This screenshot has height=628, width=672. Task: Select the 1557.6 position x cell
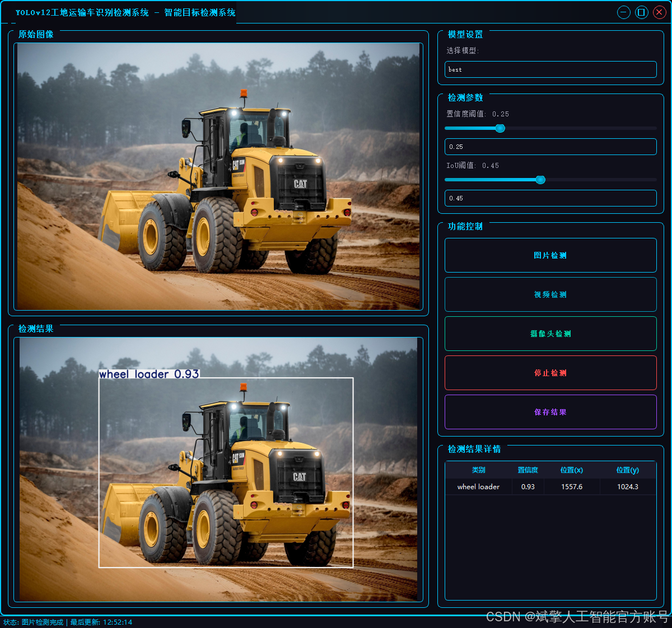tap(572, 487)
